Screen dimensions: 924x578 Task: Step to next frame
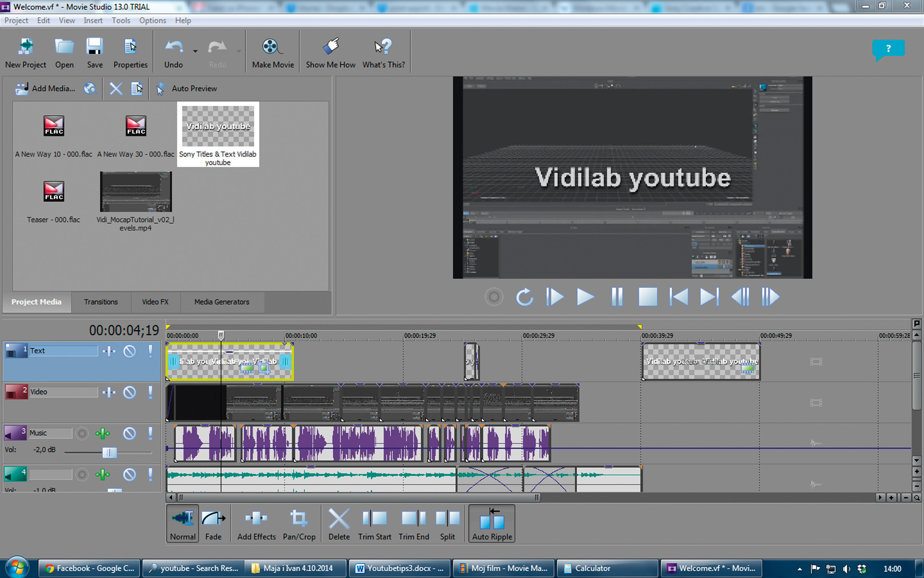[x=770, y=297]
